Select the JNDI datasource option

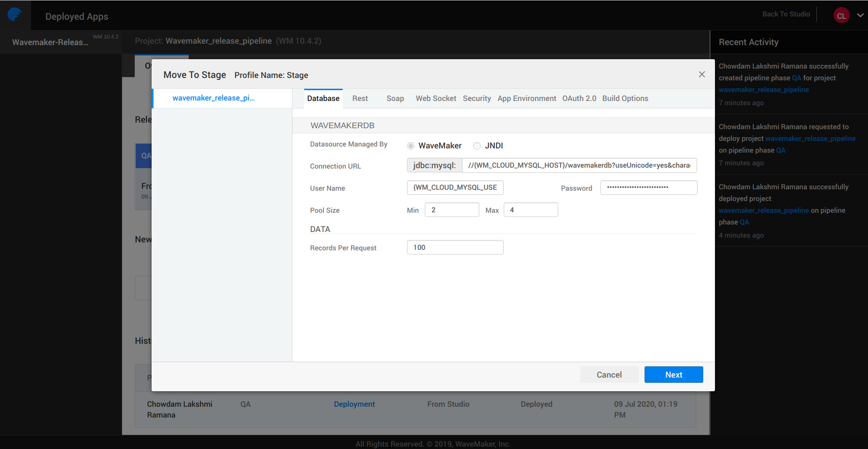click(x=477, y=146)
